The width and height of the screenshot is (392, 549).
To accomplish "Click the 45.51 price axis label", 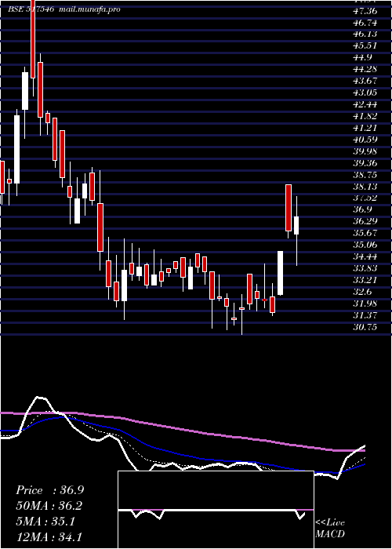I will [365, 45].
